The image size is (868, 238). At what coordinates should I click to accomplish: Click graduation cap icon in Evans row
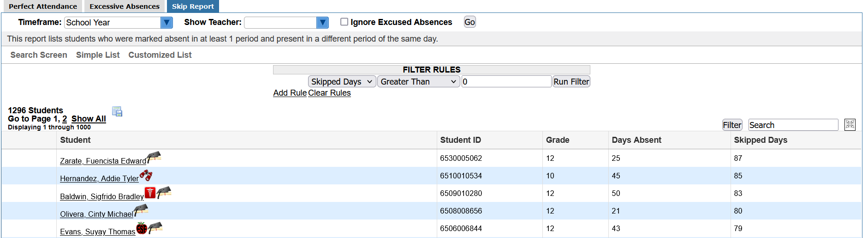155,228
